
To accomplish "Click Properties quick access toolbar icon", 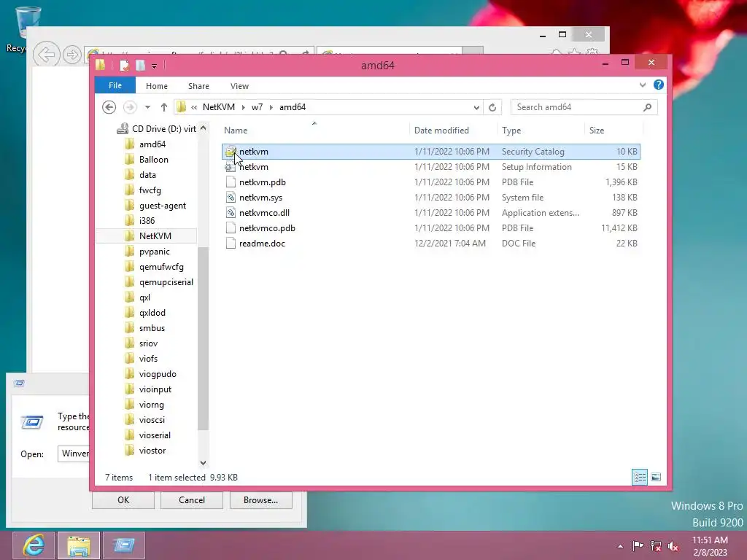I will coord(124,65).
